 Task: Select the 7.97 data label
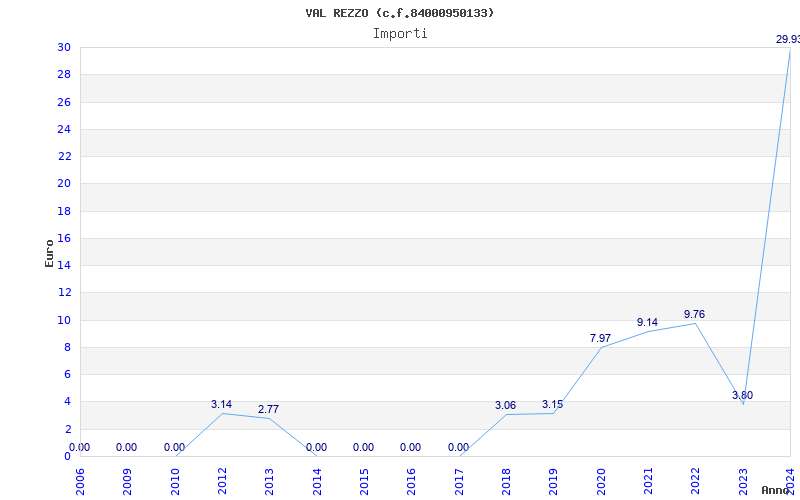coord(601,338)
